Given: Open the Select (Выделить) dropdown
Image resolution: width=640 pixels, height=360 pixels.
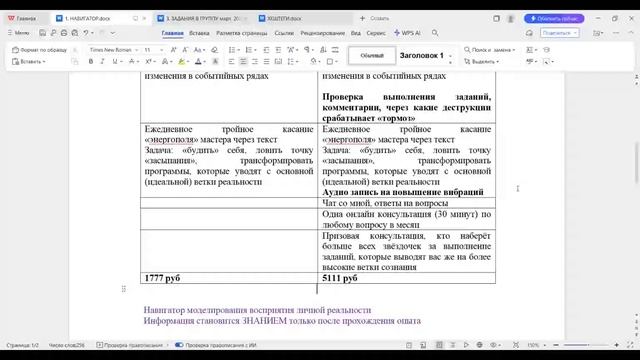Looking at the screenshot, I should (482, 62).
